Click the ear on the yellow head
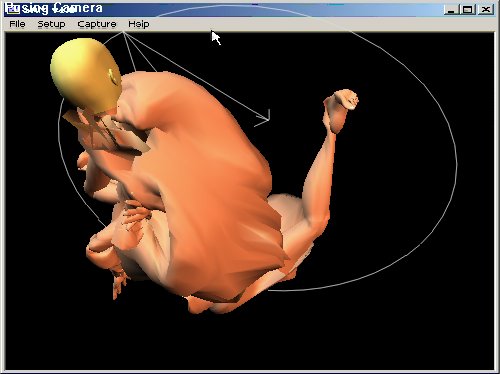This screenshot has width=500, height=374. [x=113, y=77]
